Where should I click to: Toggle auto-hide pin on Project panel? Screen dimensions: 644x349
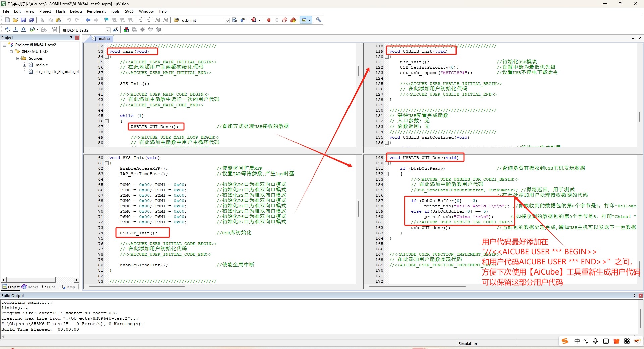coord(71,38)
